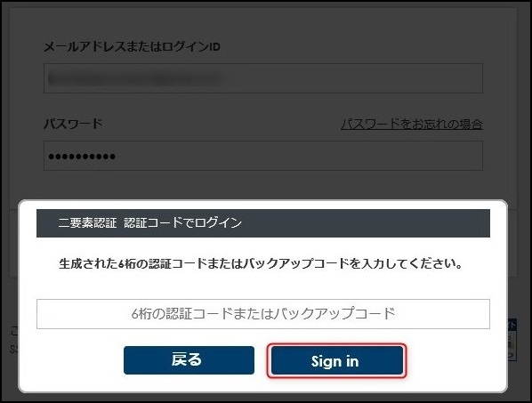Click the partially hidden site seal badge
This screenshot has height=403, width=532.
click(512, 339)
